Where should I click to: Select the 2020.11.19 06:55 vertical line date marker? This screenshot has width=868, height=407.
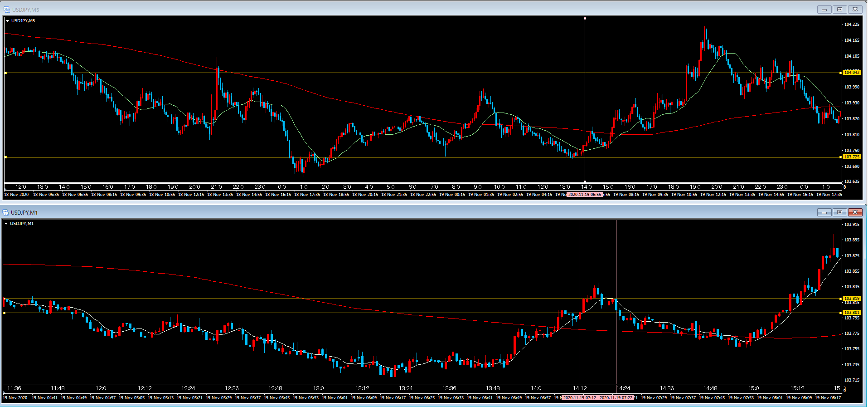(x=584, y=195)
